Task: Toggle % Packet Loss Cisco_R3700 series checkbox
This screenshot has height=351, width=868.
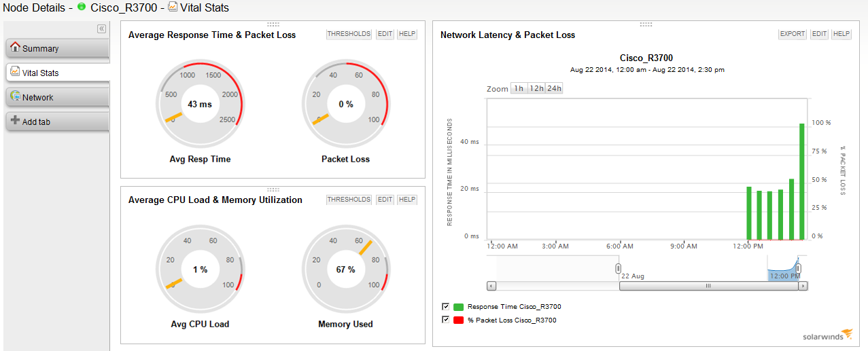Action: tap(445, 320)
